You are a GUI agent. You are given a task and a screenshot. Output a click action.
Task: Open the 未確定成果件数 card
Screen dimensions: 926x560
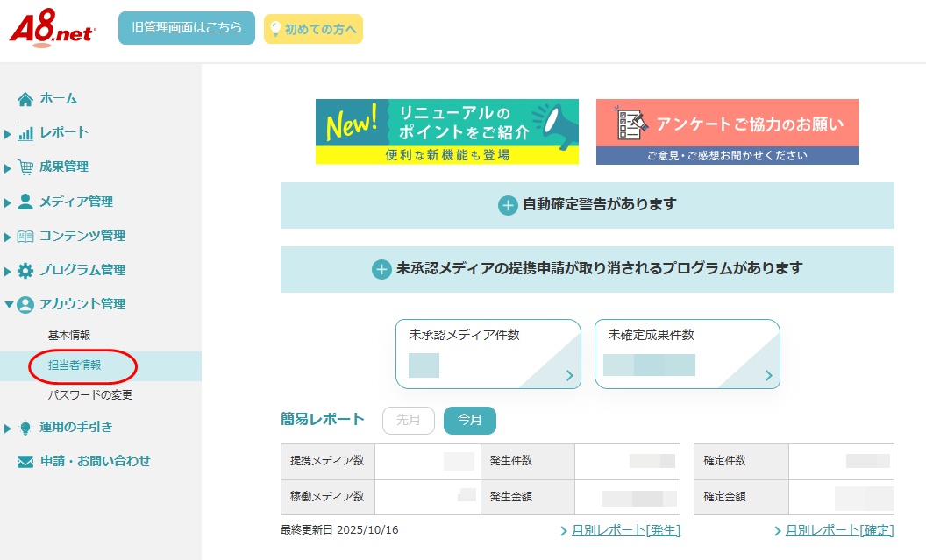(687, 353)
